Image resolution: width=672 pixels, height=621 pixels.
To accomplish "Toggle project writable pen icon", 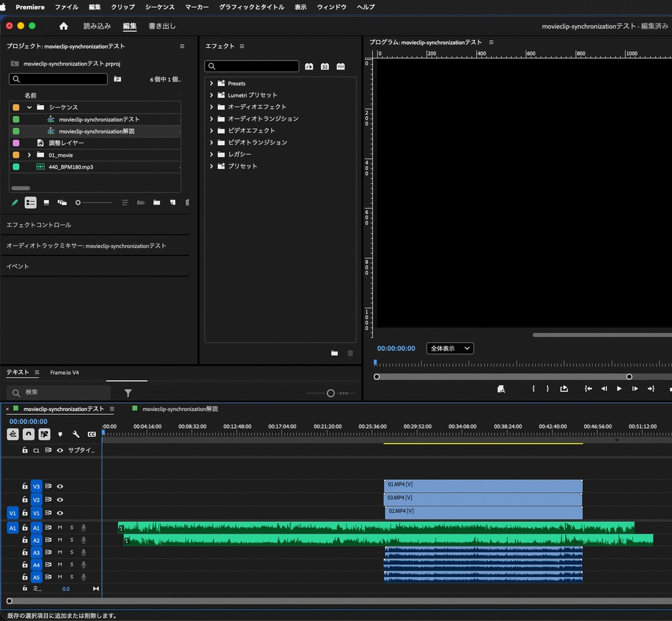I will (x=14, y=203).
